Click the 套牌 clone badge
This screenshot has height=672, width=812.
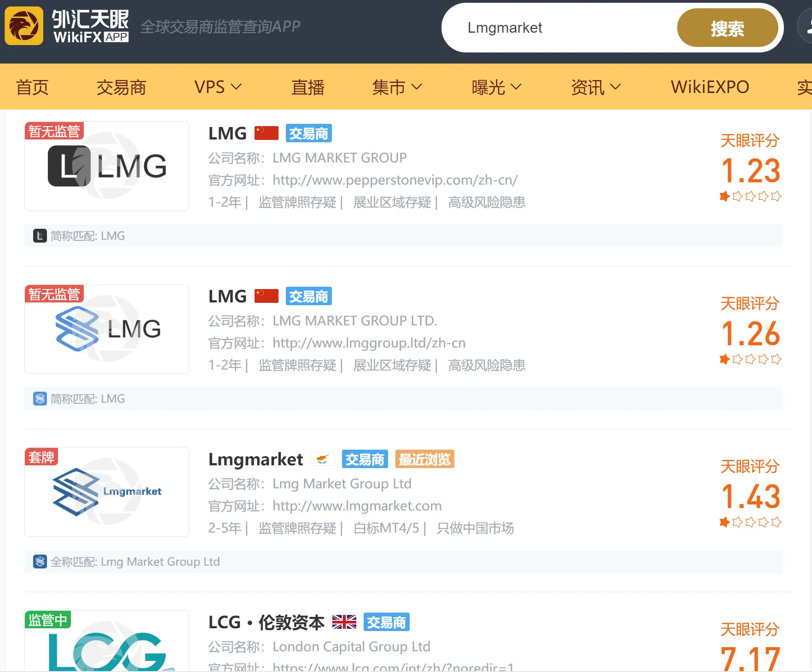[x=41, y=457]
